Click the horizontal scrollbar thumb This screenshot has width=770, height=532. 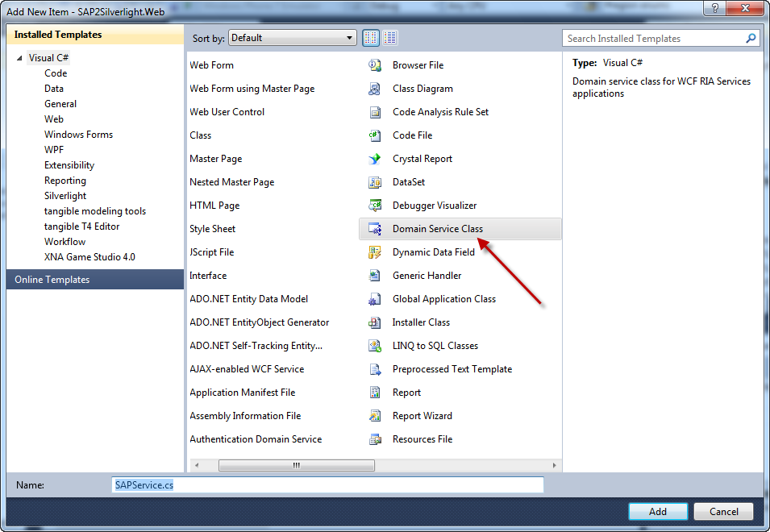(297, 465)
